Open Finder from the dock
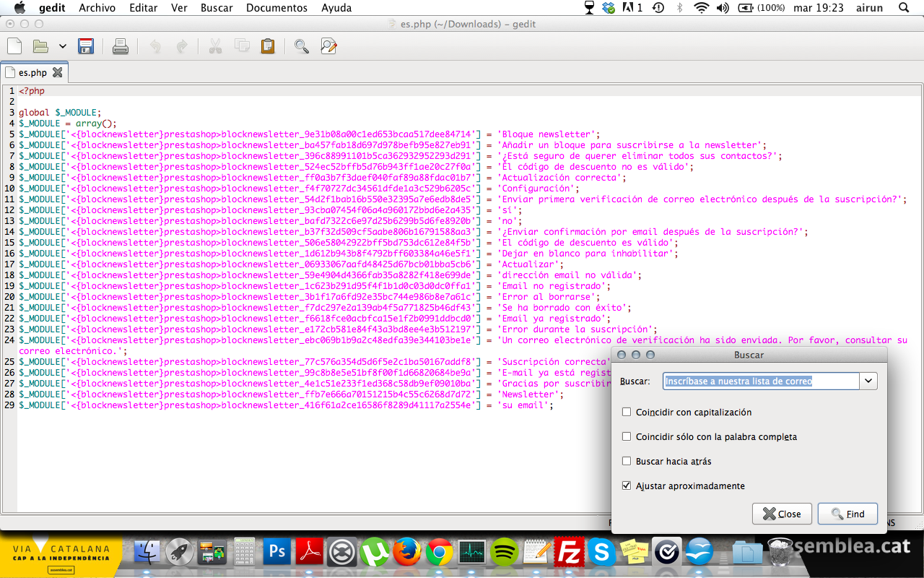Image resolution: width=924 pixels, height=578 pixels. (147, 553)
